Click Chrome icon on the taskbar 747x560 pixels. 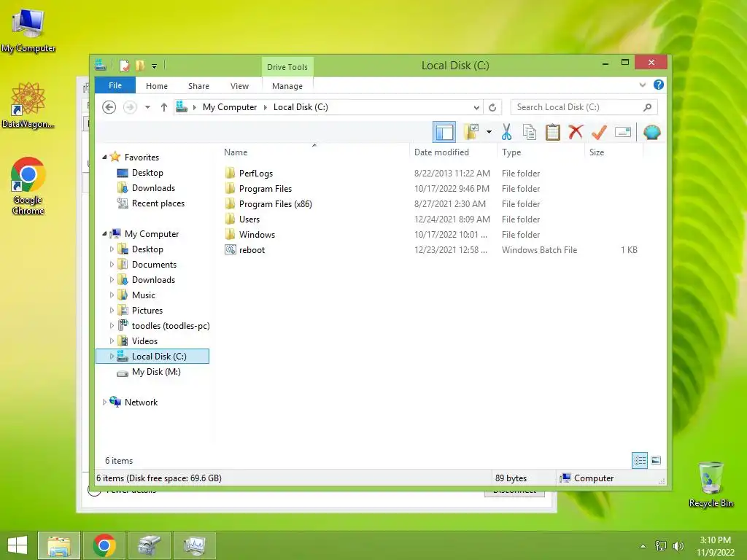104,545
